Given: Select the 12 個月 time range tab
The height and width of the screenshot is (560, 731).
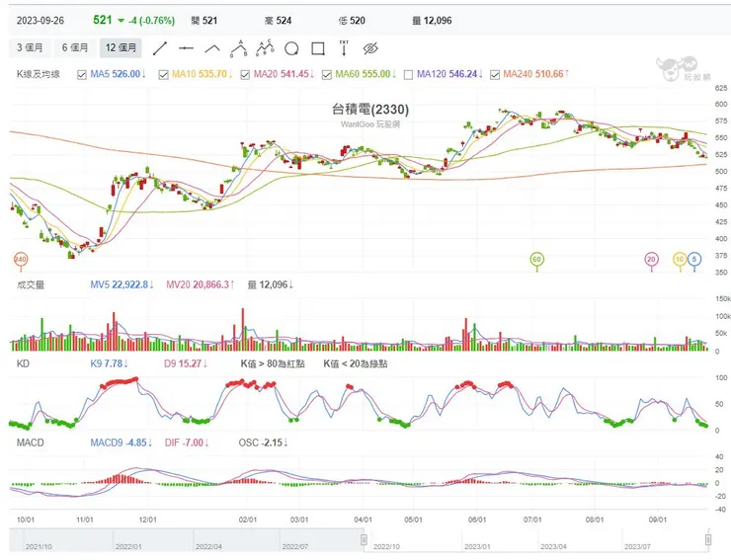Looking at the screenshot, I should coord(121,47).
